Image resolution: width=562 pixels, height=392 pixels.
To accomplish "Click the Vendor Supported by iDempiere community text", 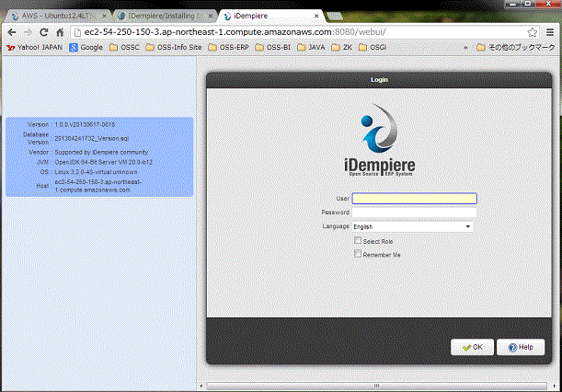I will 101,152.
